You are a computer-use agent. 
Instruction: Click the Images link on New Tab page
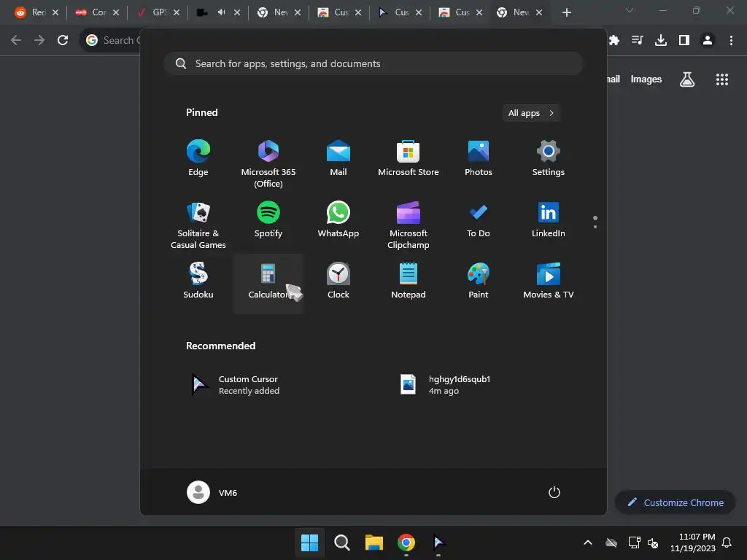tap(646, 79)
